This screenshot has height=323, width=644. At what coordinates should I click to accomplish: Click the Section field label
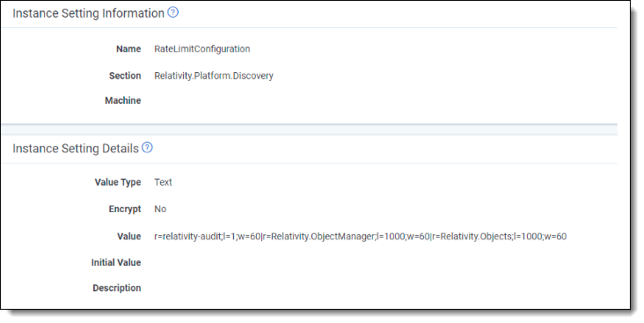[x=125, y=76]
